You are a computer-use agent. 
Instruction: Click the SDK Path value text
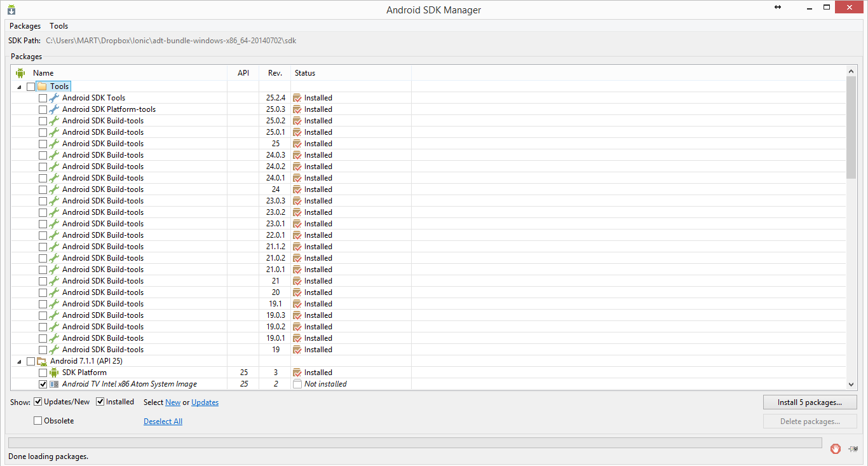coord(171,41)
